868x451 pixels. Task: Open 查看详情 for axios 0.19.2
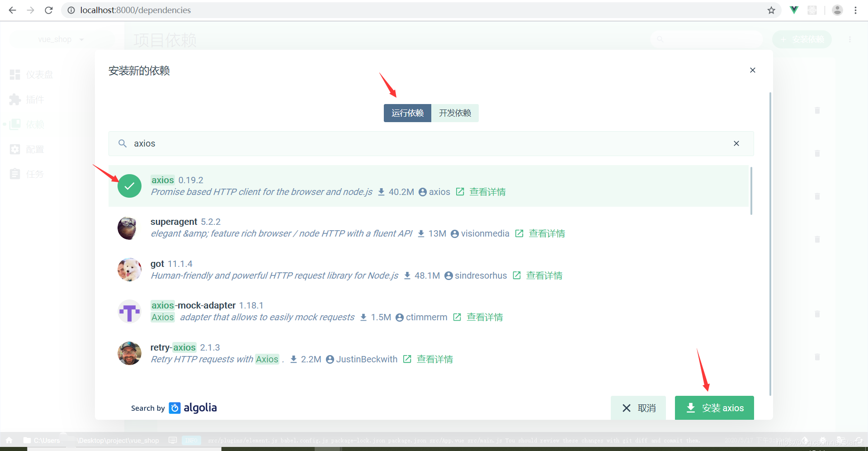487,192
